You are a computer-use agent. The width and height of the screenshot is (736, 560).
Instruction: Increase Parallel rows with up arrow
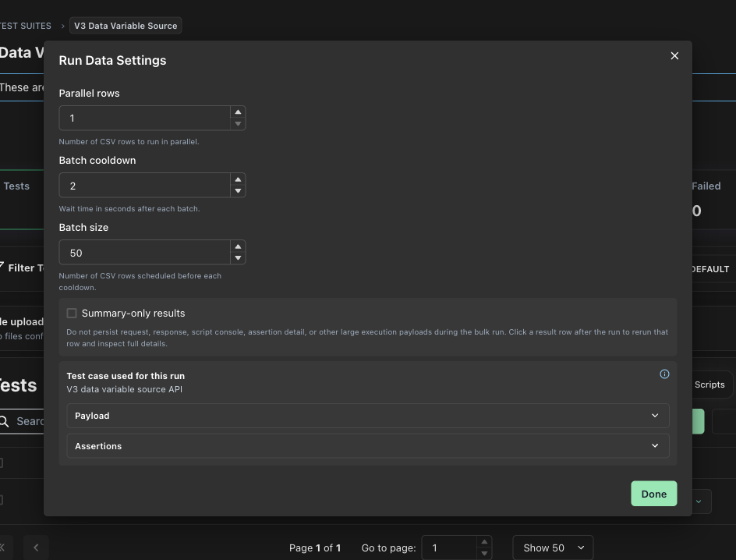point(238,112)
